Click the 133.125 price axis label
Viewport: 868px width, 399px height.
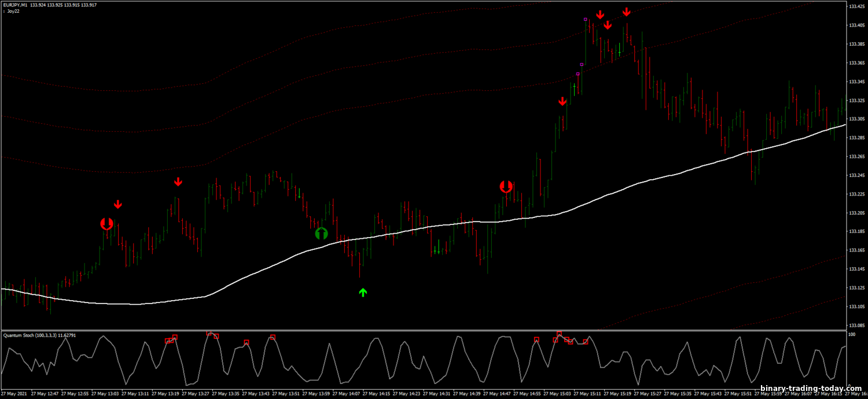856,287
